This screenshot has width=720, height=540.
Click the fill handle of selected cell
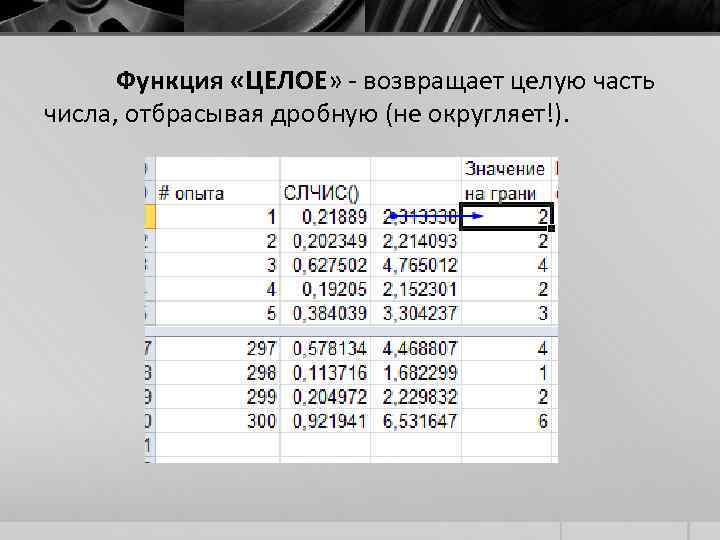coord(551,228)
